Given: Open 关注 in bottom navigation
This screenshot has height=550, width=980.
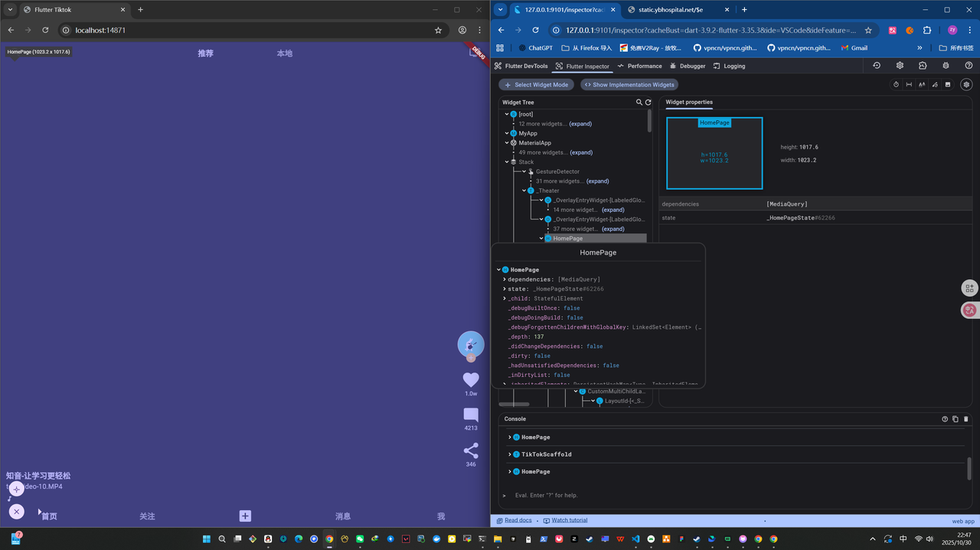Looking at the screenshot, I should [x=147, y=516].
